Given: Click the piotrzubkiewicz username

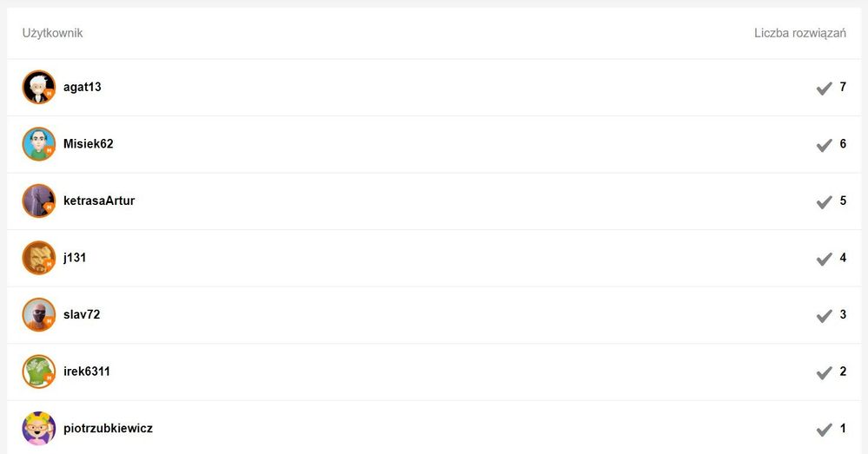Looking at the screenshot, I should coord(109,429).
